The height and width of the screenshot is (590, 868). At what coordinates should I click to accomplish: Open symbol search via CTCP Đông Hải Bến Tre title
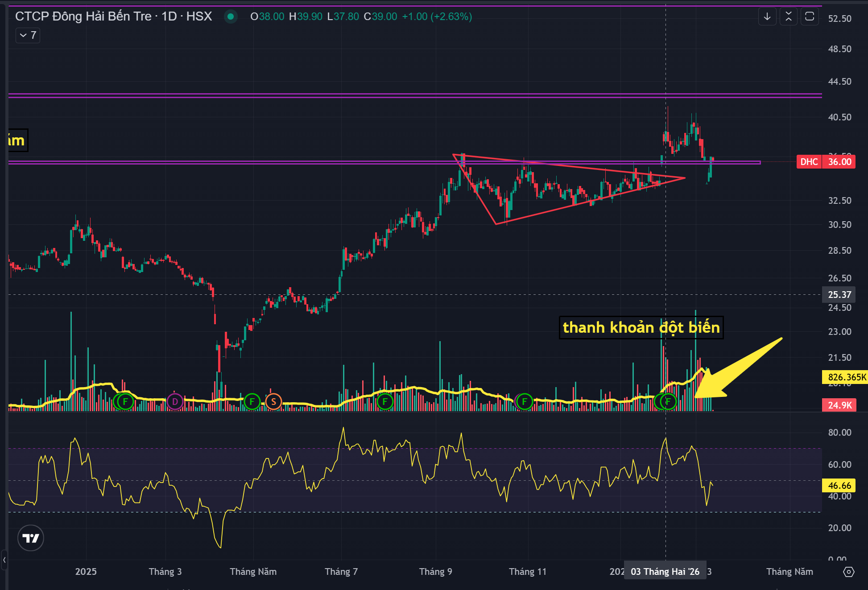coord(83,17)
